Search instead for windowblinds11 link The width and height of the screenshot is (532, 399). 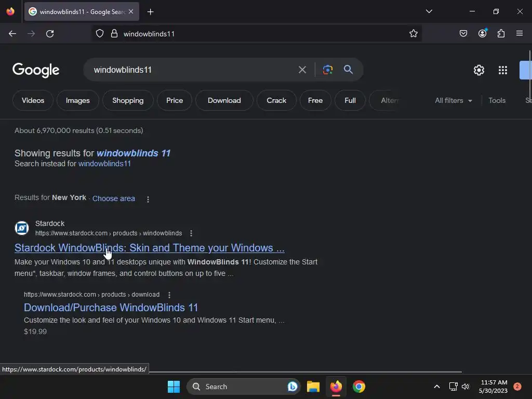[104, 164]
